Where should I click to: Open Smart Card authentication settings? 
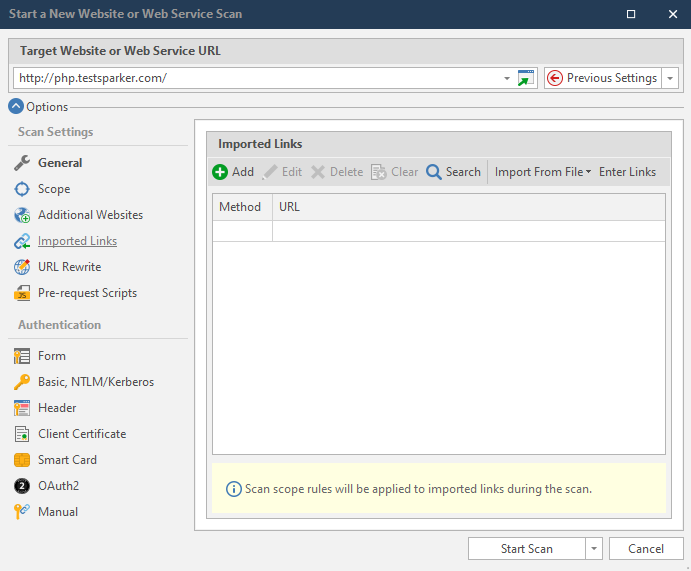[67, 460]
